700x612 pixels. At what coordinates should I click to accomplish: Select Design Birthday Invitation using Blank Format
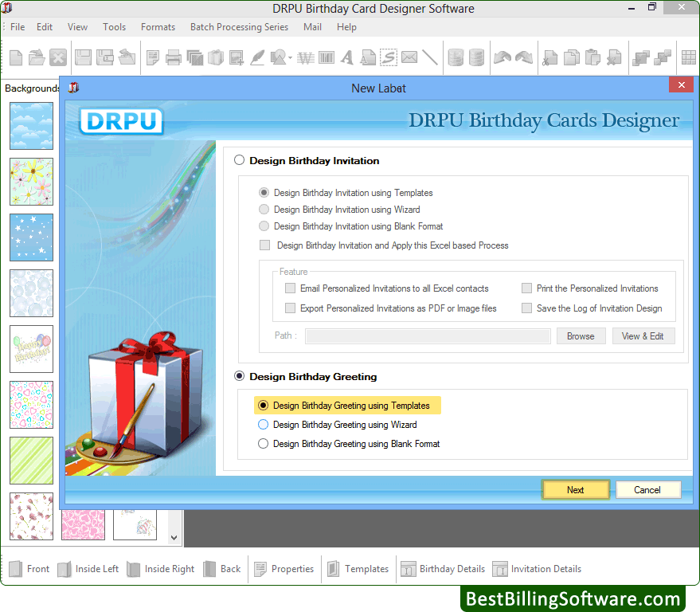(x=264, y=226)
